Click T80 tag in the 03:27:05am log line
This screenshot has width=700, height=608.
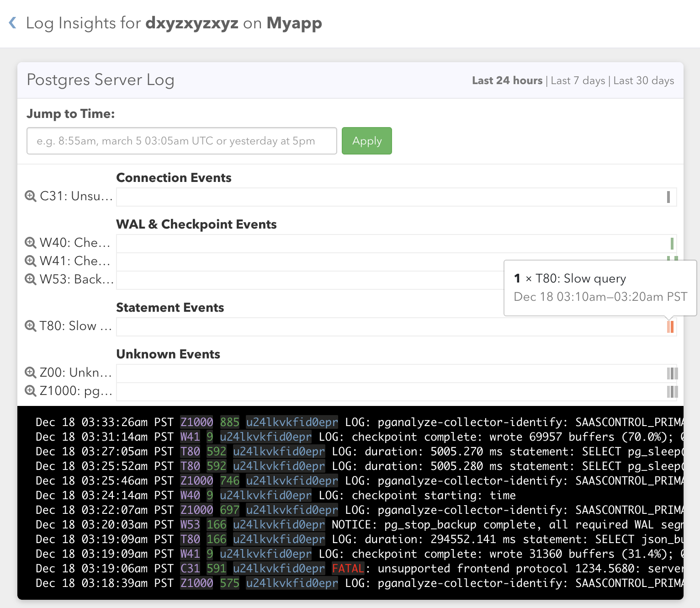[190, 451]
